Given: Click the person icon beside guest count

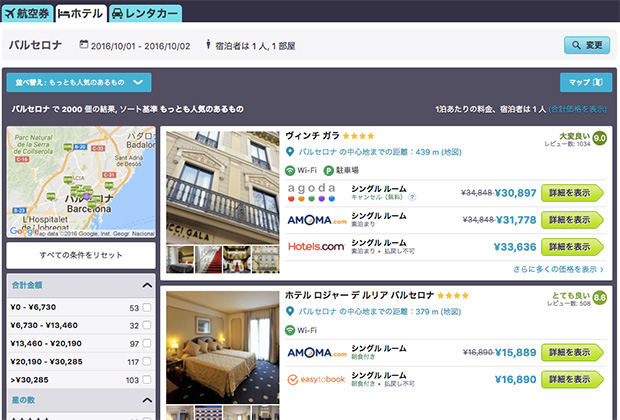Looking at the screenshot, I should [x=208, y=45].
